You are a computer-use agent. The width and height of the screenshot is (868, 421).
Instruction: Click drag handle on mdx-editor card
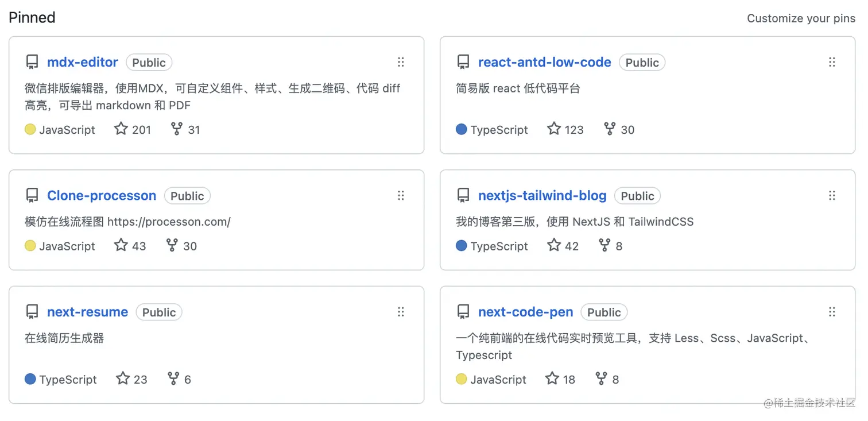[401, 62]
